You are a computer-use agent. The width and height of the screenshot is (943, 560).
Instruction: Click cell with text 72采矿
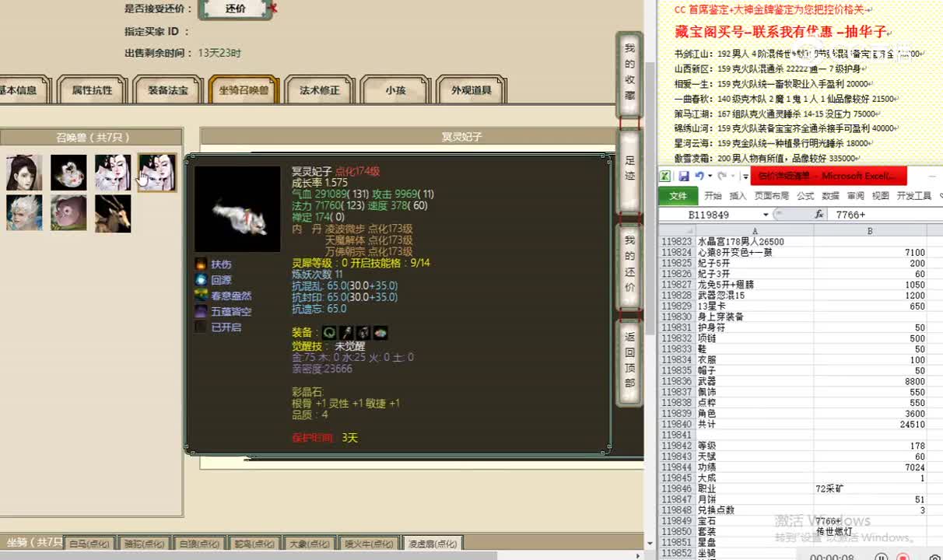pyautogui.click(x=870, y=489)
